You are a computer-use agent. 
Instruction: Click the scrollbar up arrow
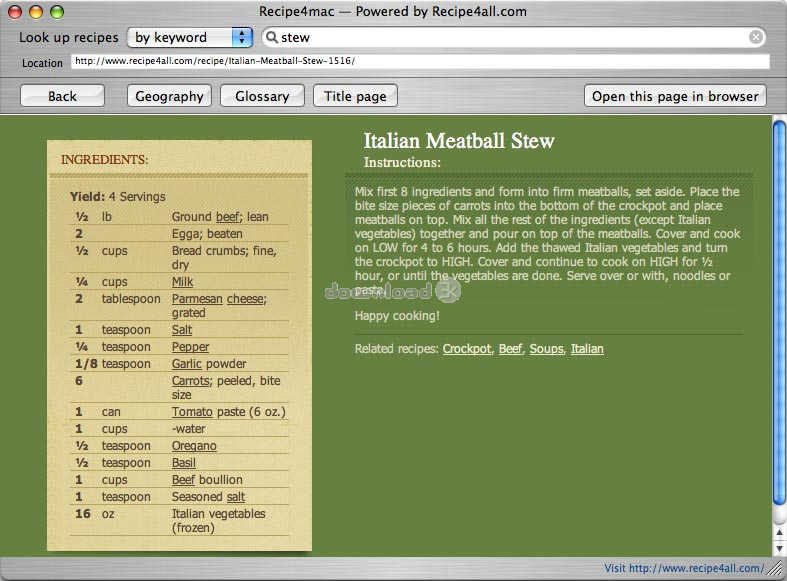pyautogui.click(x=779, y=533)
